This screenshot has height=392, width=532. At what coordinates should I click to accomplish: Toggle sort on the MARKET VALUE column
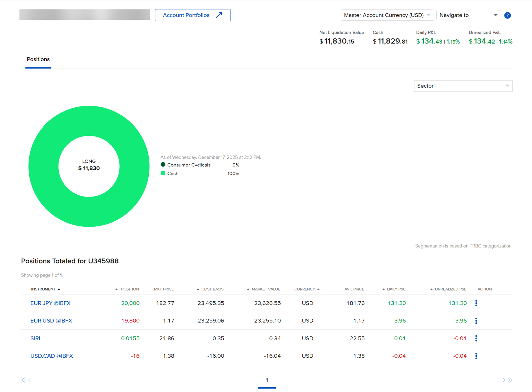(x=265, y=289)
